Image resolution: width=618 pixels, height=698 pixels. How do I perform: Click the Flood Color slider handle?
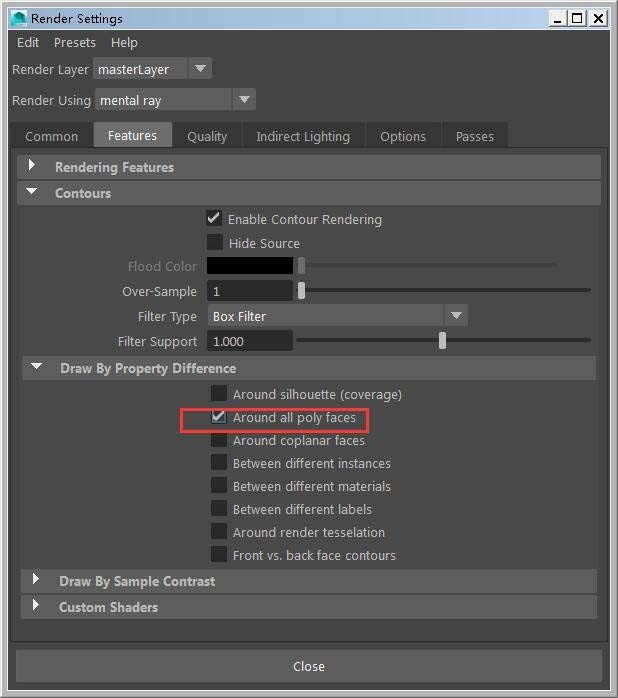[x=301, y=266]
